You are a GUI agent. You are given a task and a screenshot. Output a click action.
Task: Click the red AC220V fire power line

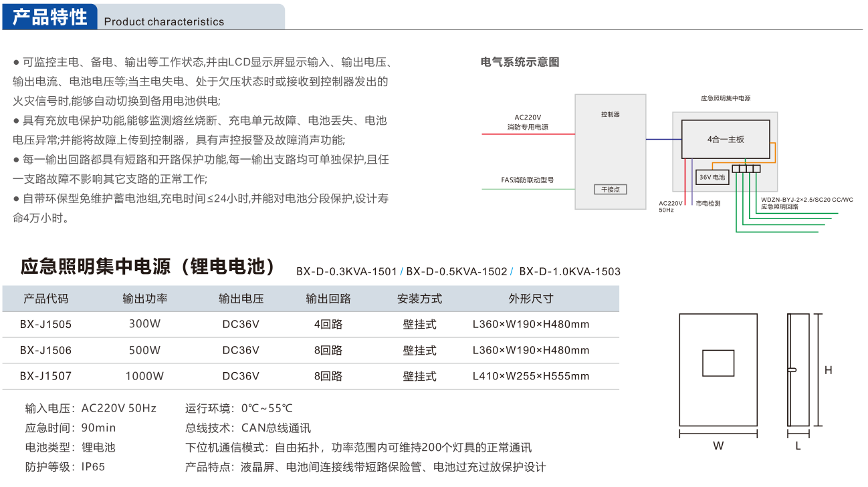coord(528,134)
